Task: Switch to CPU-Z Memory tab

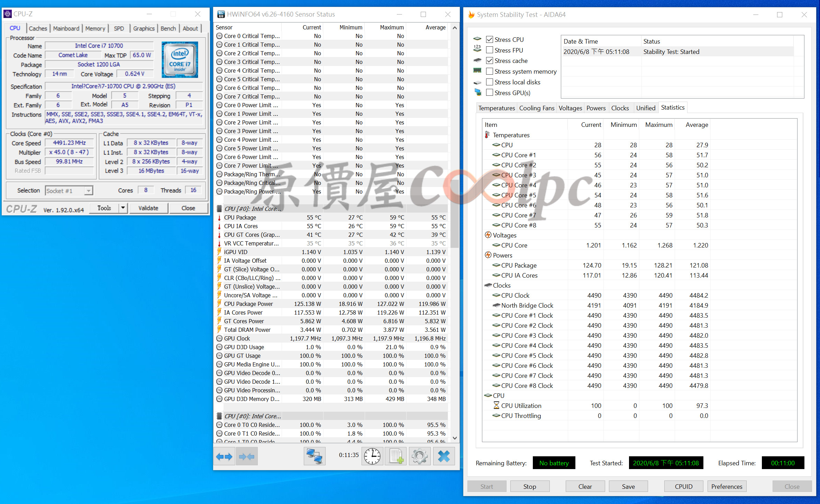Action: click(x=95, y=28)
